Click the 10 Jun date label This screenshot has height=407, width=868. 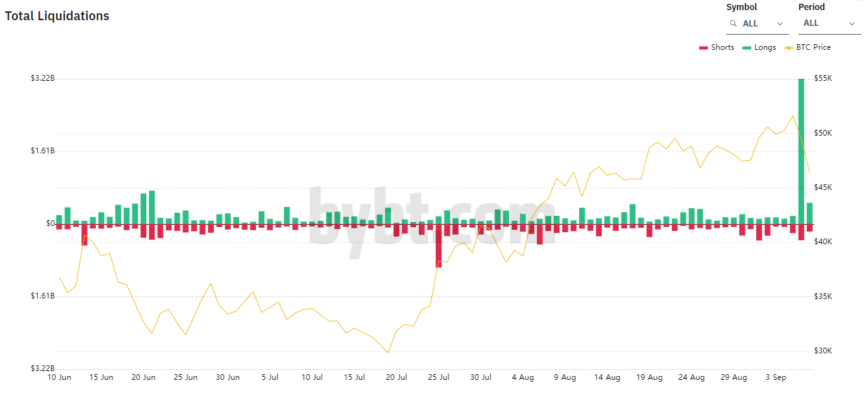[59, 377]
